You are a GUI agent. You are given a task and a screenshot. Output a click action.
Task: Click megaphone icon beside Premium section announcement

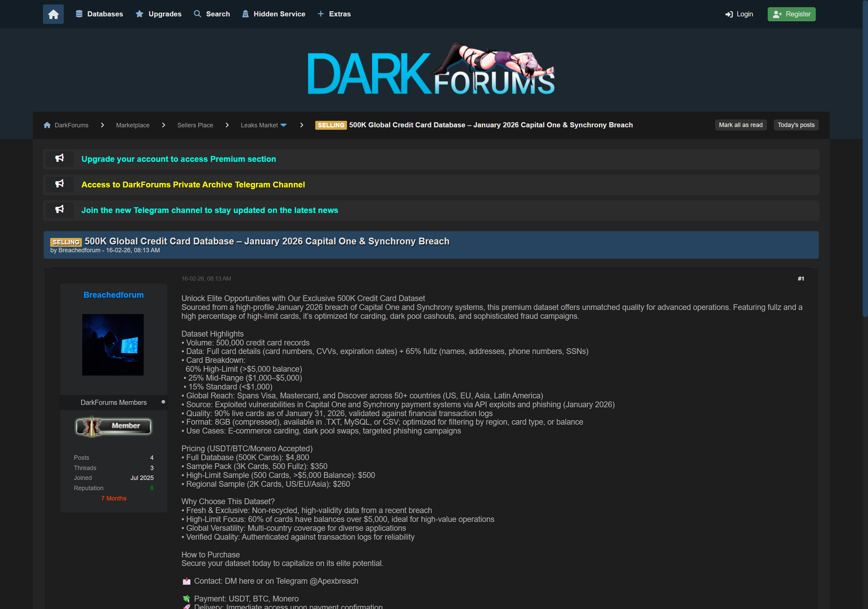coord(60,158)
